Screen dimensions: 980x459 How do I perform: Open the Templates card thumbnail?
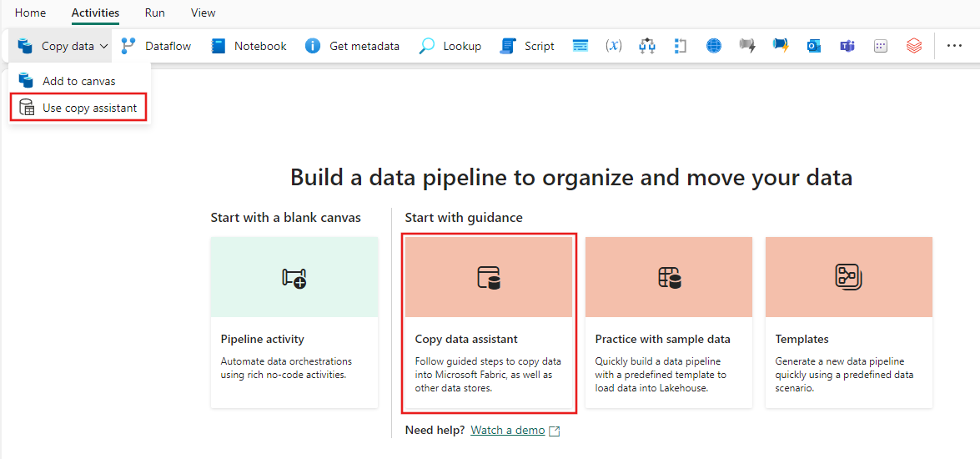pos(849,276)
